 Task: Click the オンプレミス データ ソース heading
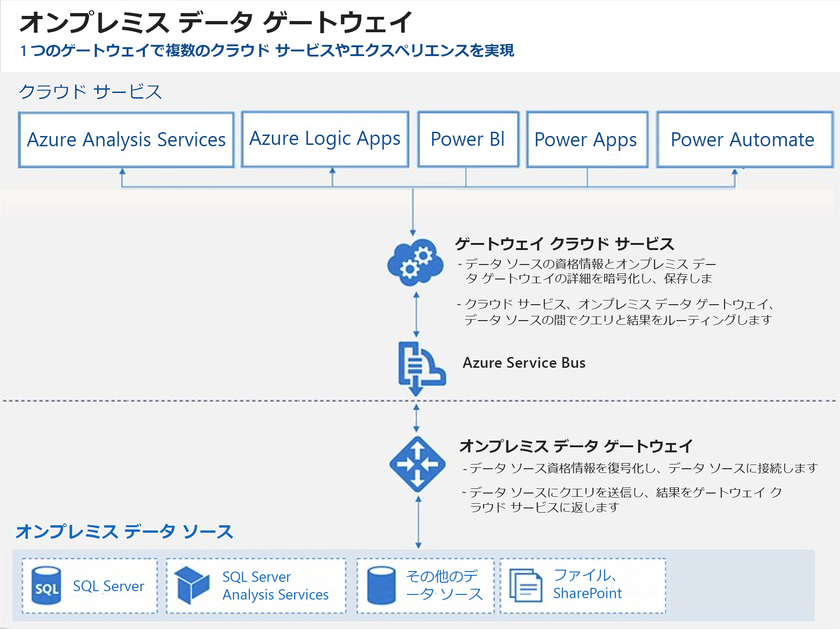point(124,532)
